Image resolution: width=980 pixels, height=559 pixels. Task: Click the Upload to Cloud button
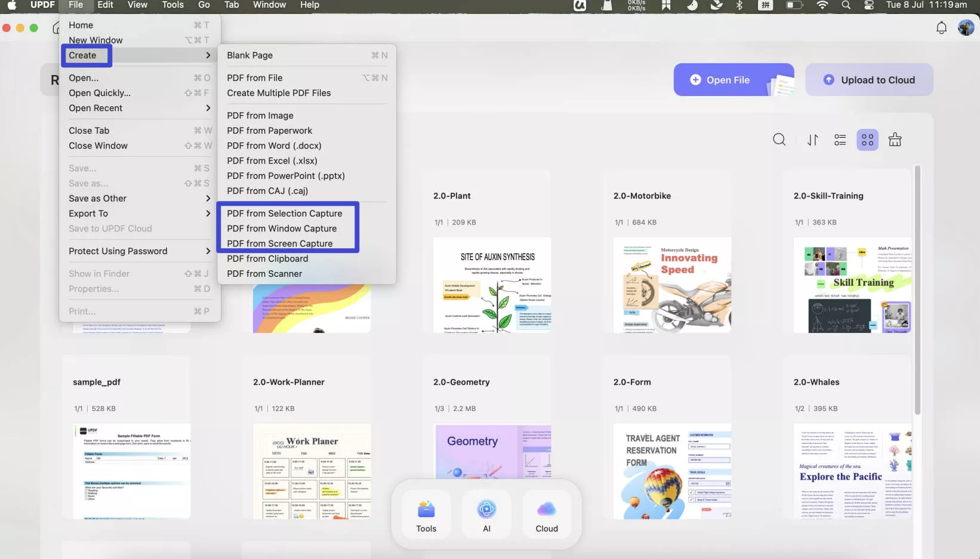(870, 79)
